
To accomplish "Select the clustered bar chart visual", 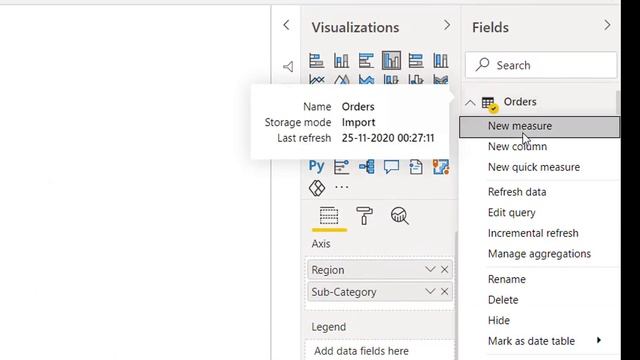I will point(366,61).
